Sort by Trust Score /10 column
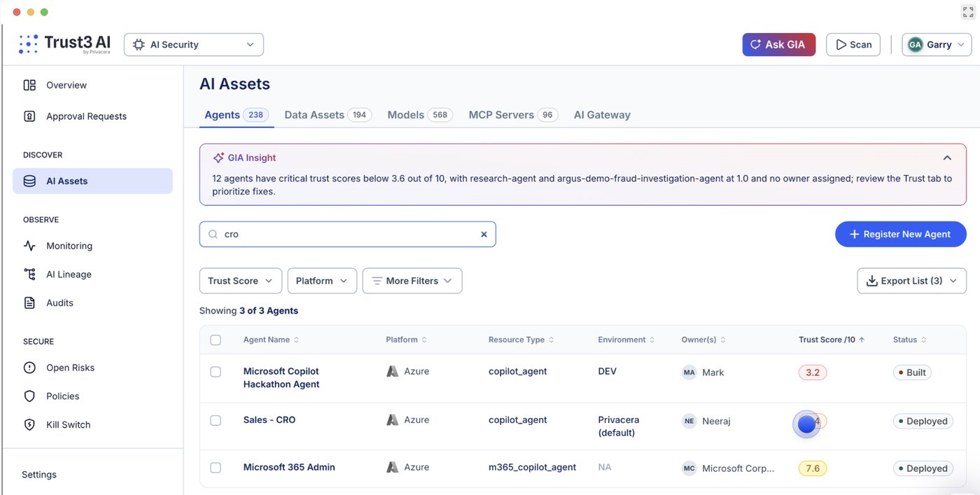Image resolution: width=980 pixels, height=495 pixels. tap(832, 340)
